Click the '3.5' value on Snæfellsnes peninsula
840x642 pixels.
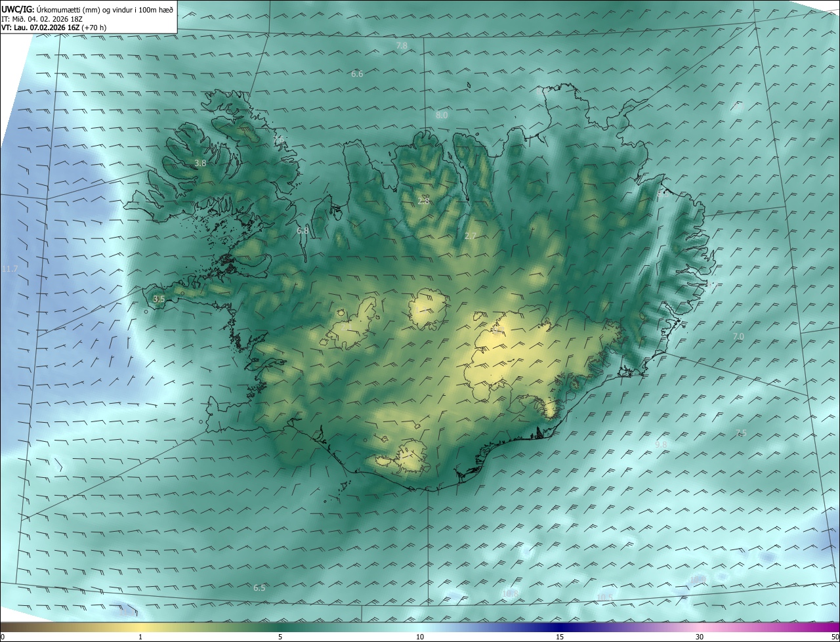point(159,299)
